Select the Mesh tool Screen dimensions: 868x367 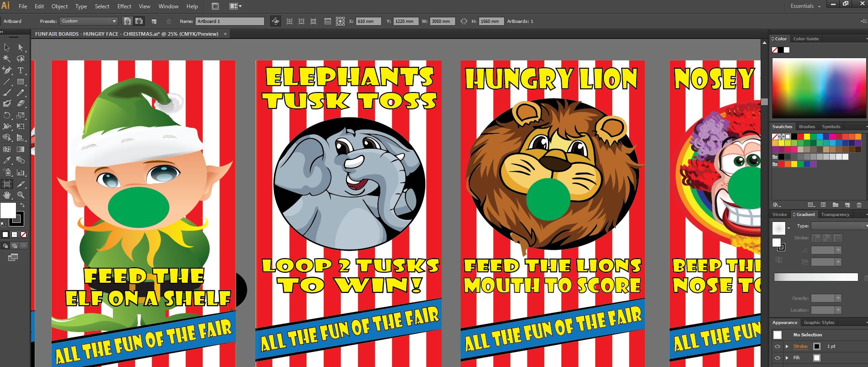point(7,149)
